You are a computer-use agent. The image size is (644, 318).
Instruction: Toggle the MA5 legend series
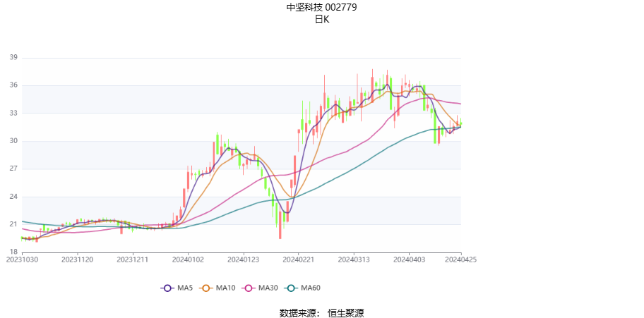pyautogui.click(x=175, y=288)
